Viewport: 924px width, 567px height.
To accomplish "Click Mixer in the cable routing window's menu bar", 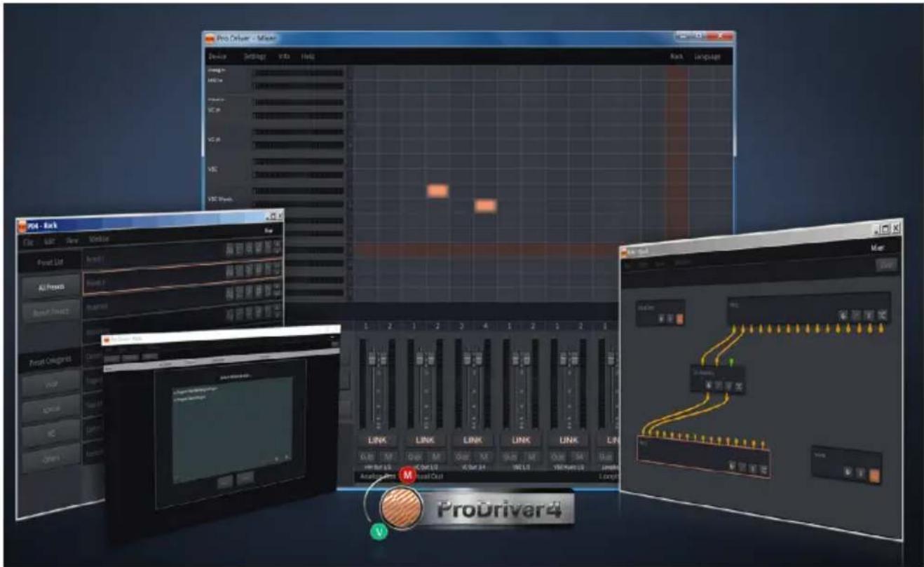I will (876, 247).
